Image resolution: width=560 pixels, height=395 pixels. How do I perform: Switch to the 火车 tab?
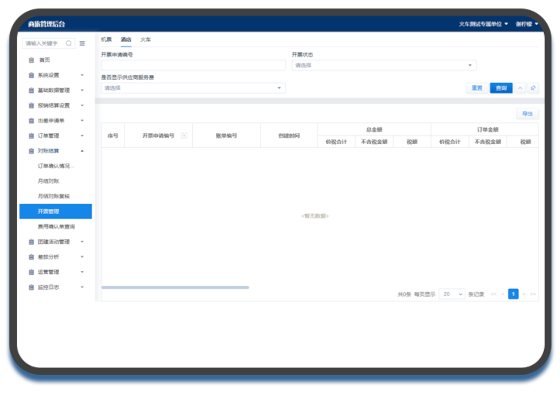145,40
